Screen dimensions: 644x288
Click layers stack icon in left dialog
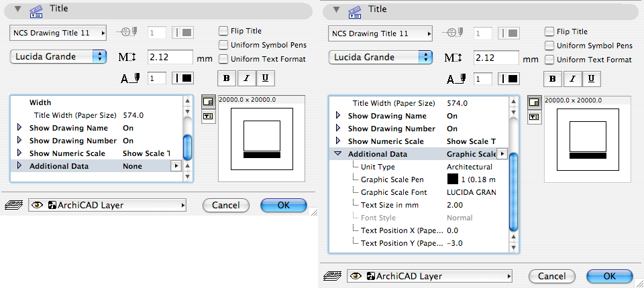tap(13, 205)
